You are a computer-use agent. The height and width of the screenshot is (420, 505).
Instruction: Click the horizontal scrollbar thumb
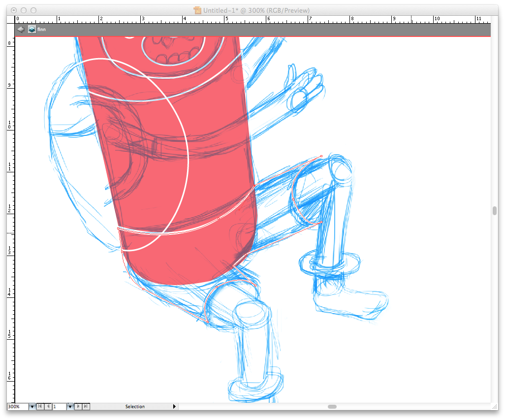(x=332, y=407)
